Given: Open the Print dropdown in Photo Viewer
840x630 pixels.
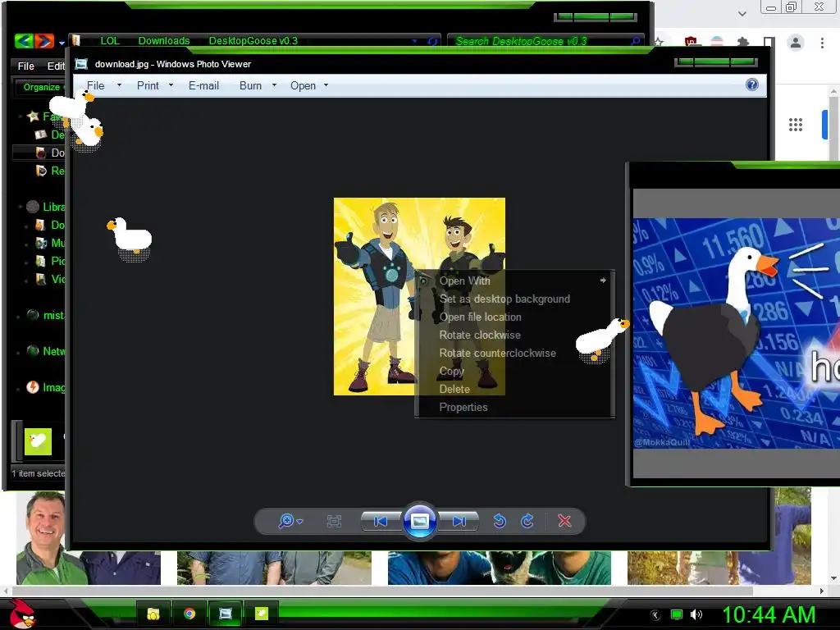Looking at the screenshot, I should [x=155, y=85].
